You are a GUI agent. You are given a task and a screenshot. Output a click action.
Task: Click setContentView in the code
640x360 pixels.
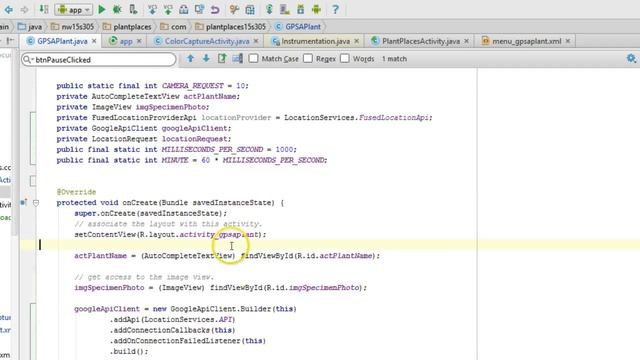(104, 235)
